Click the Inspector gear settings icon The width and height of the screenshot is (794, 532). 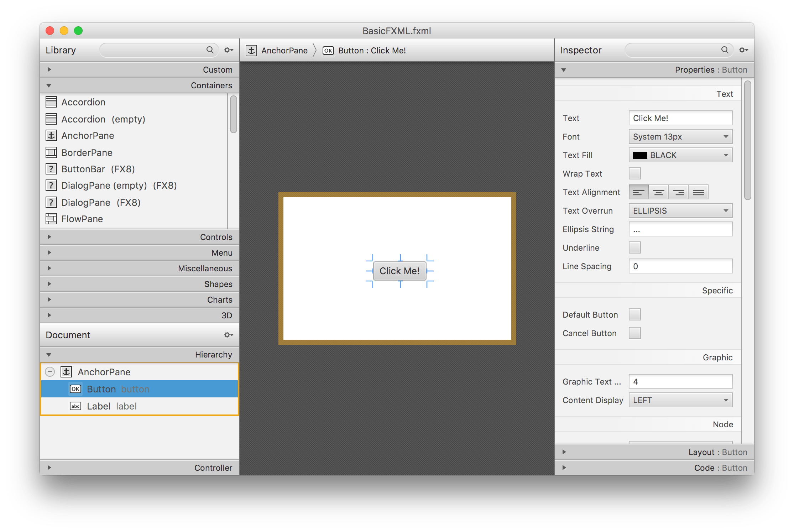coord(743,50)
